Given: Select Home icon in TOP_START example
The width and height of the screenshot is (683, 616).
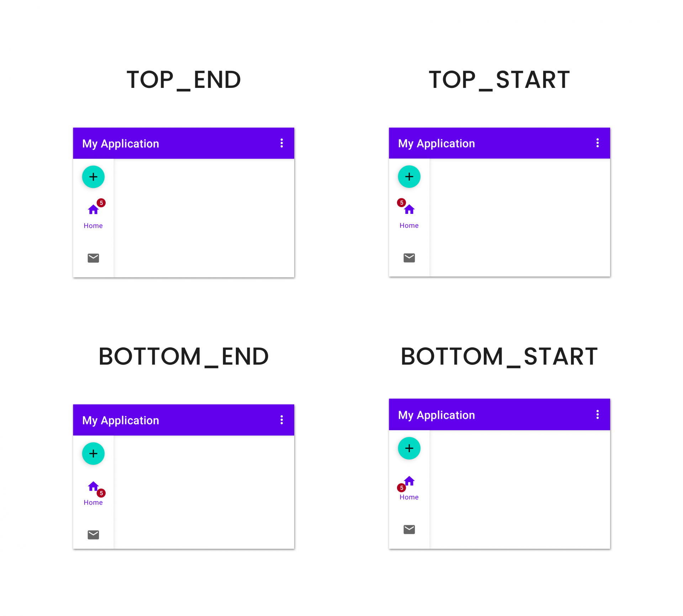Looking at the screenshot, I should point(409,209).
